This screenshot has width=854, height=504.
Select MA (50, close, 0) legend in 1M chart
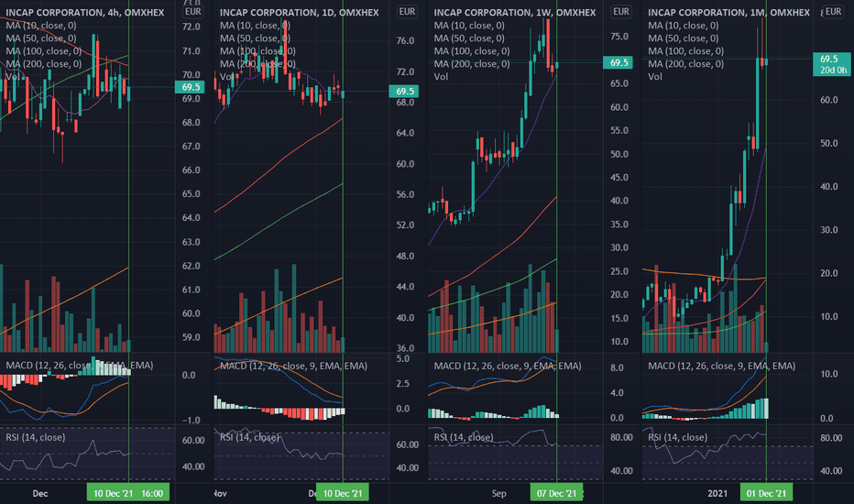[683, 38]
